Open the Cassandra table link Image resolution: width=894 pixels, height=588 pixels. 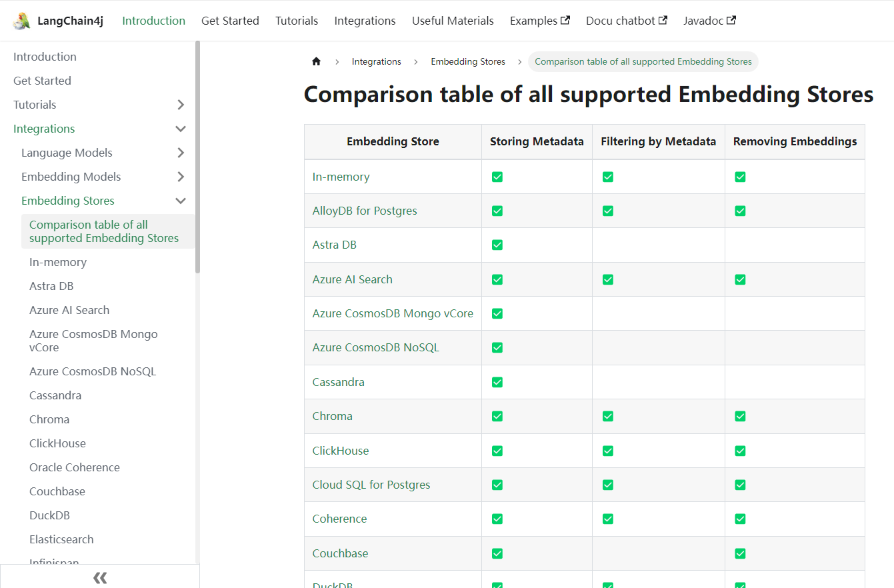click(x=339, y=382)
